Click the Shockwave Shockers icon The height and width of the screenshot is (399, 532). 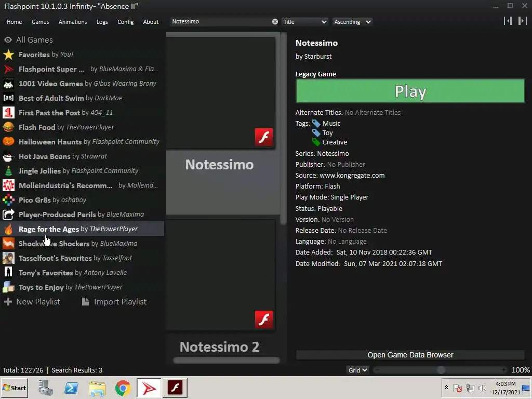[8, 244]
